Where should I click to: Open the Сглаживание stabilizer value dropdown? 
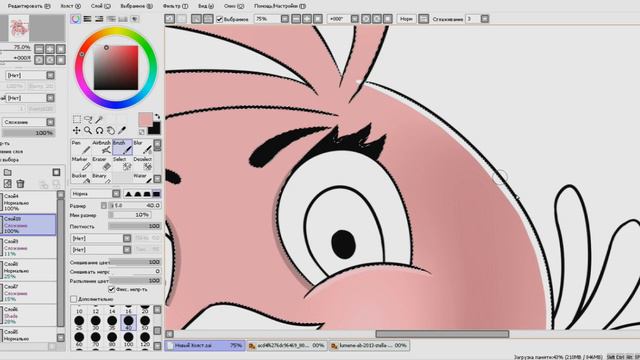tap(484, 19)
